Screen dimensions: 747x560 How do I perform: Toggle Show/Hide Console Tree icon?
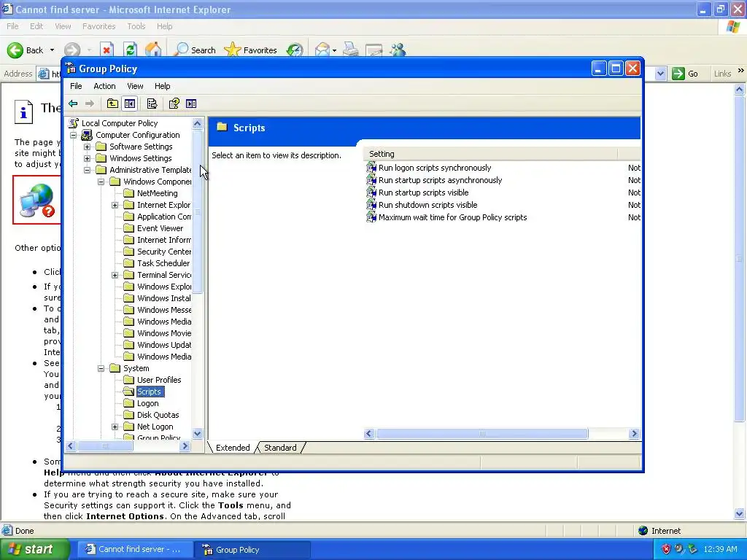[130, 104]
